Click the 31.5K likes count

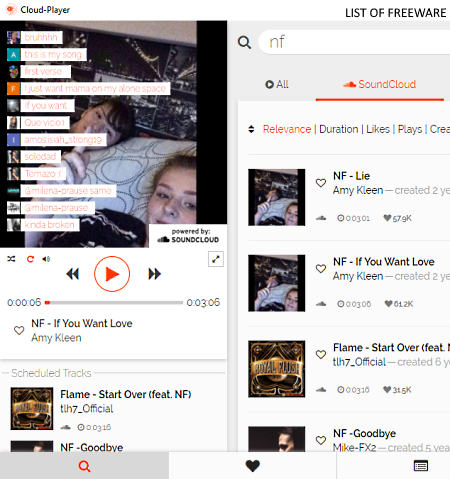point(397,390)
